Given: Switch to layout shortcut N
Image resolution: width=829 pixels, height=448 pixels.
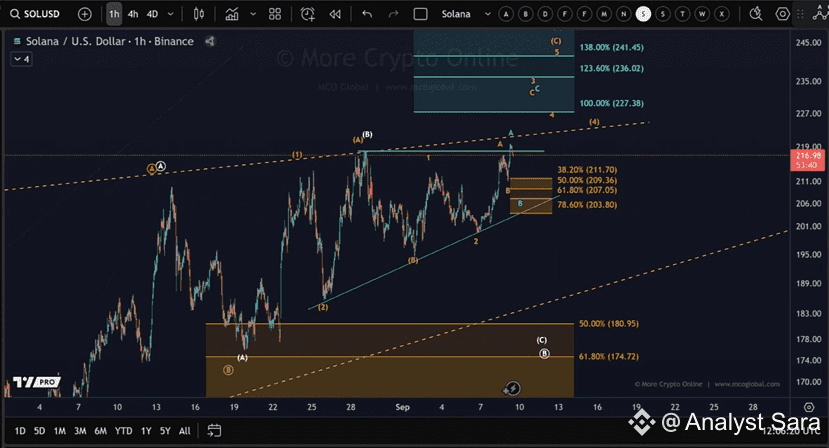Looking at the screenshot, I should pyautogui.click(x=623, y=14).
